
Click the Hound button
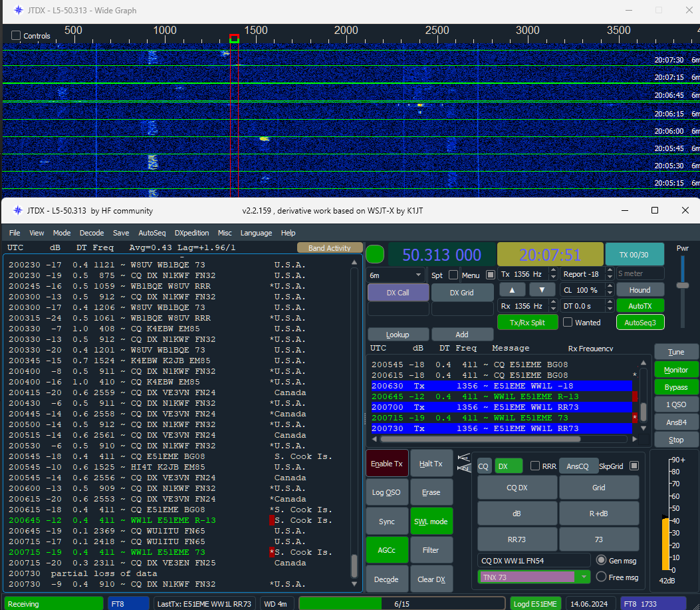click(640, 290)
